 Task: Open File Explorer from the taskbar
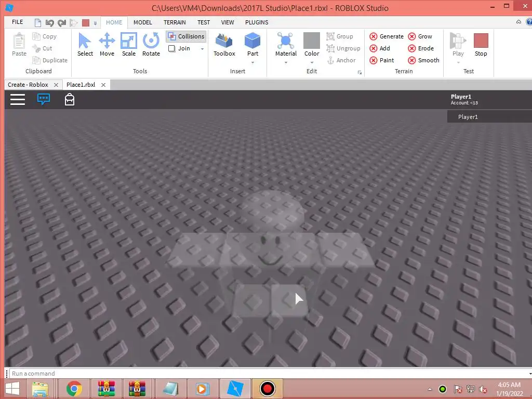40,389
